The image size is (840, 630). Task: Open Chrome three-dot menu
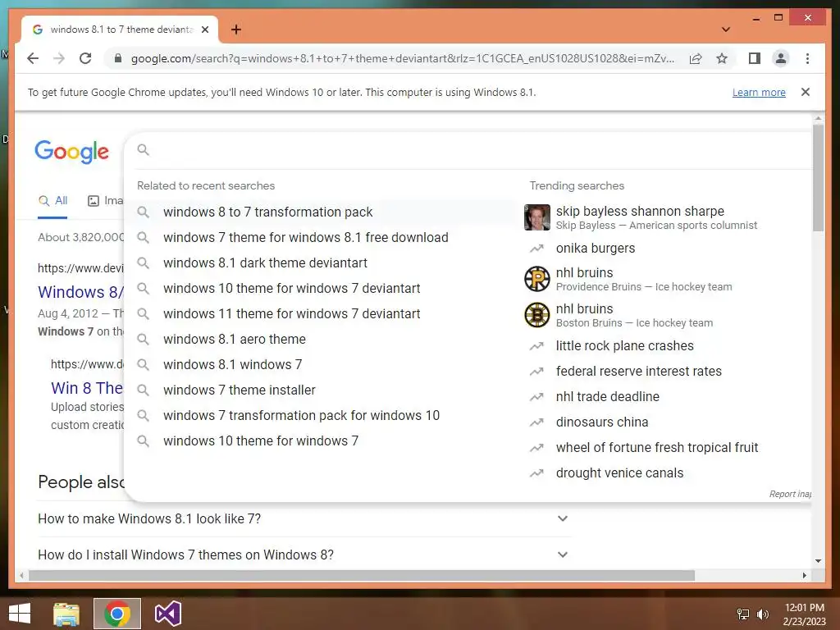point(807,58)
